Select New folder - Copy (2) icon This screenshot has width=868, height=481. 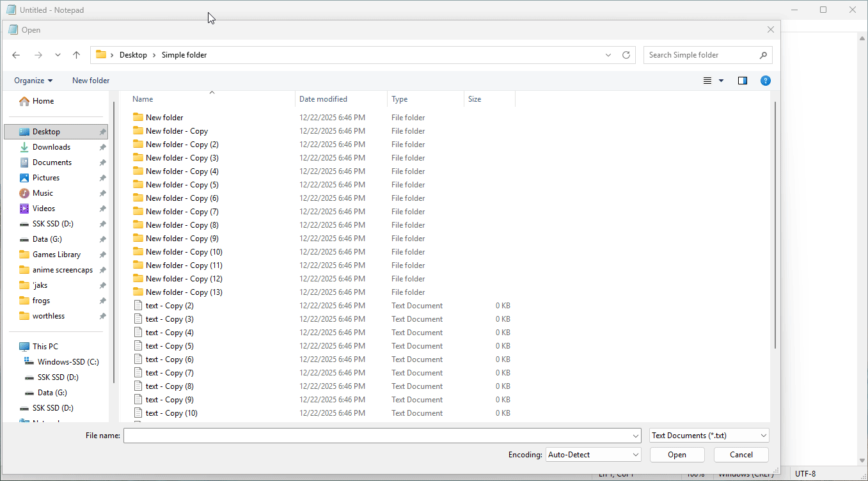pyautogui.click(x=138, y=144)
